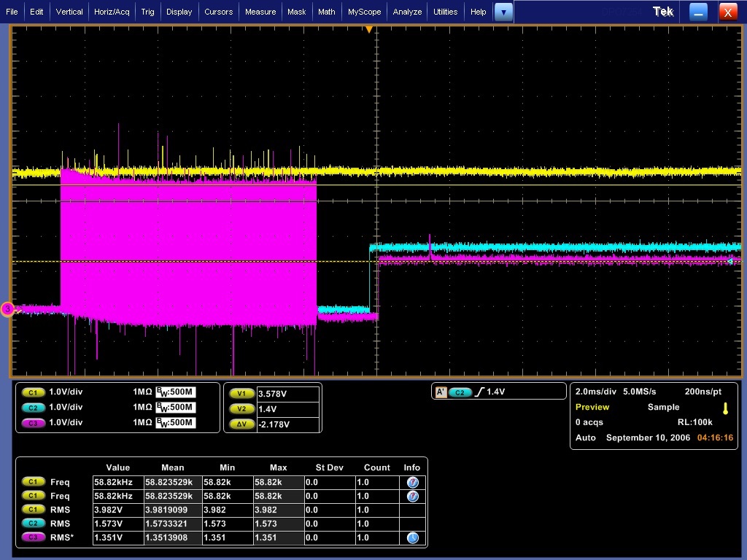Toggle the C1 bandwidth 500M setting

pyautogui.click(x=176, y=392)
